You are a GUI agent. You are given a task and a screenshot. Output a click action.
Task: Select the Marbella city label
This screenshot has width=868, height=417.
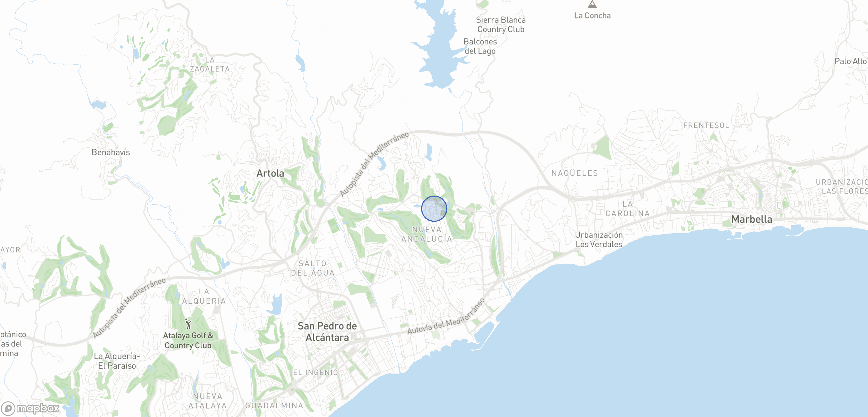[x=752, y=219]
